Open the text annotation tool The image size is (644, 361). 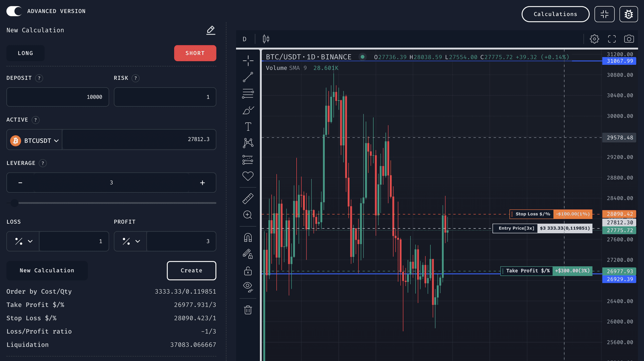(x=248, y=127)
